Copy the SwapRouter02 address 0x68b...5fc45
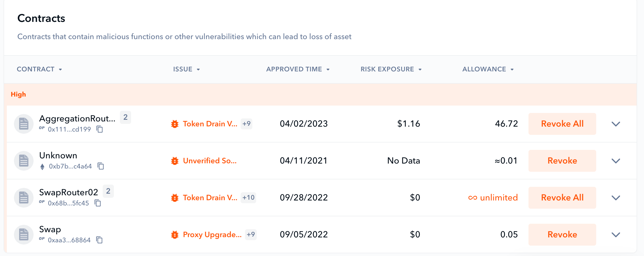Image resolution: width=644 pixels, height=256 pixels. [x=98, y=203]
